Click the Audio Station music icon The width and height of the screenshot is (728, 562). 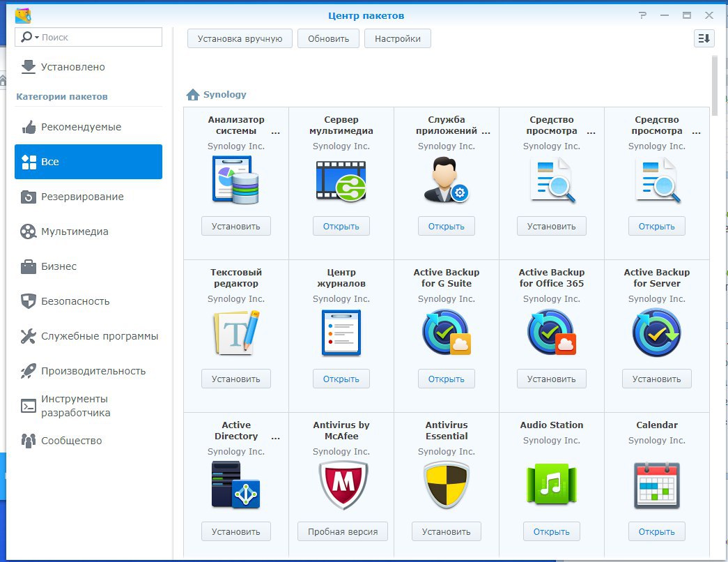[552, 485]
